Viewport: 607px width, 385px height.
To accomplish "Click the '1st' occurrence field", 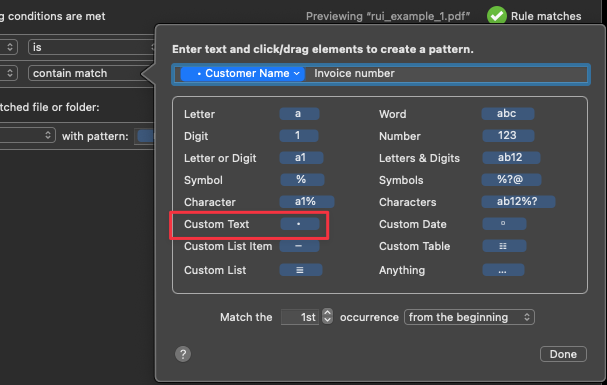I will coord(300,317).
